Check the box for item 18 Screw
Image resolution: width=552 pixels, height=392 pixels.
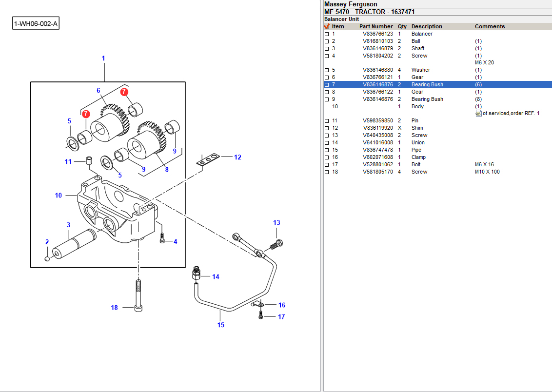[327, 172]
